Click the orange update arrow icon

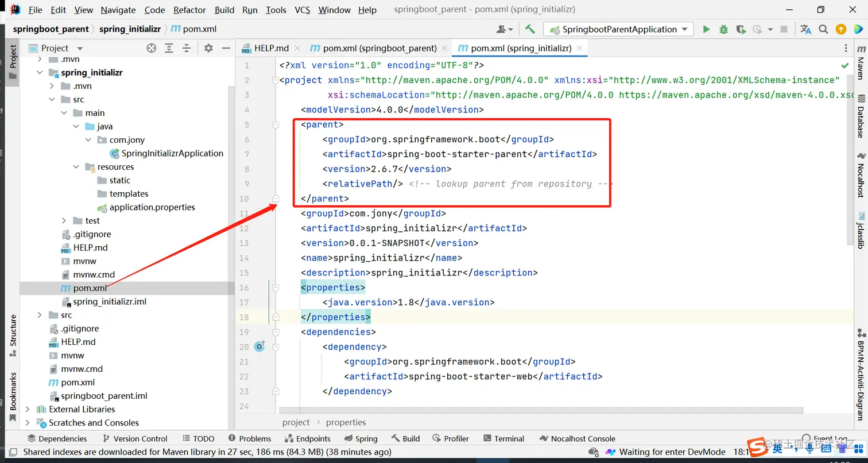(841, 29)
